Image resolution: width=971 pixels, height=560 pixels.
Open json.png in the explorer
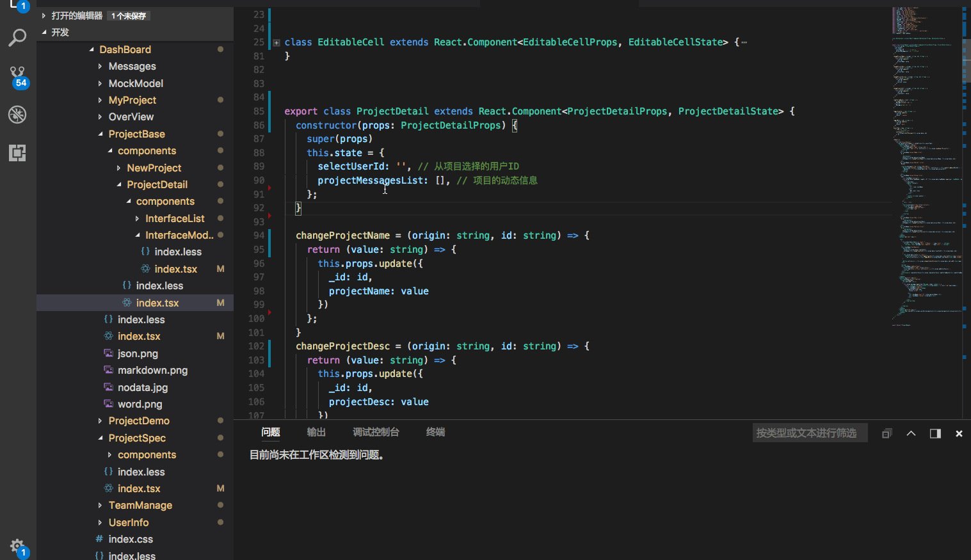138,353
